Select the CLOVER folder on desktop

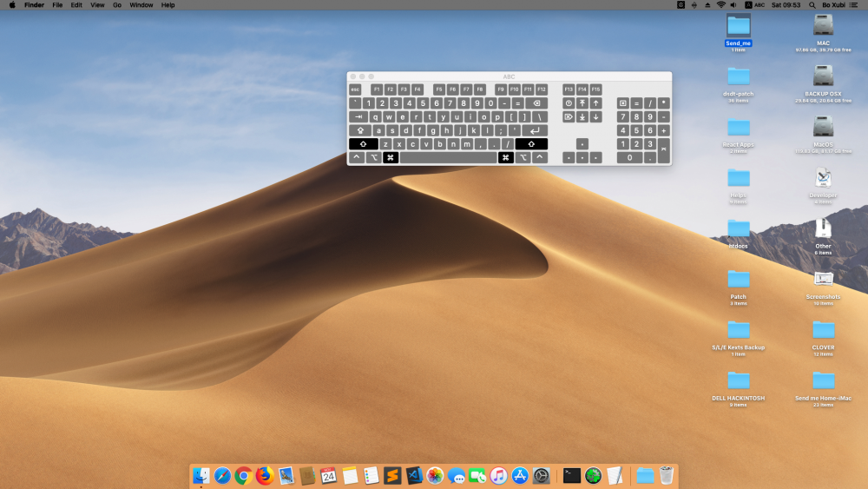pos(823,331)
